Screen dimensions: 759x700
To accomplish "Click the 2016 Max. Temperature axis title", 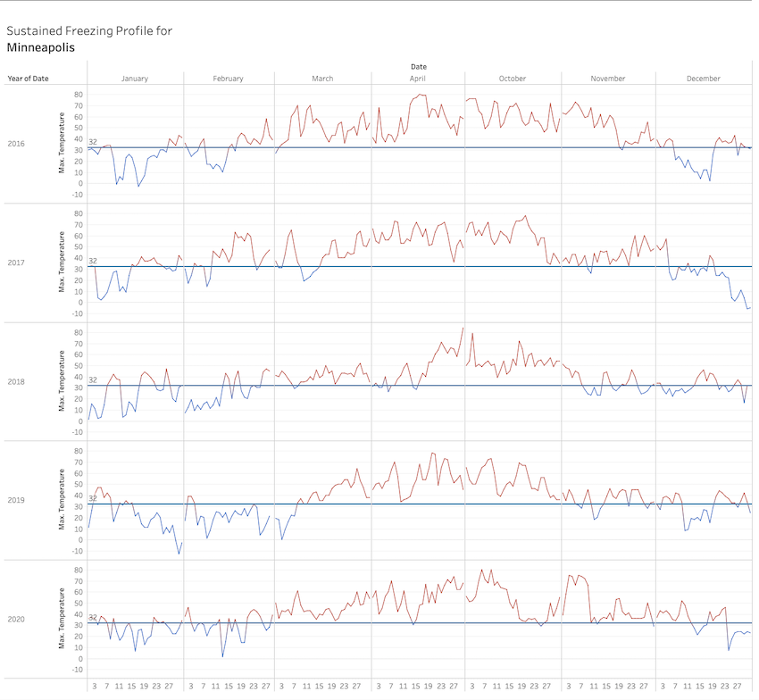I will [x=63, y=144].
